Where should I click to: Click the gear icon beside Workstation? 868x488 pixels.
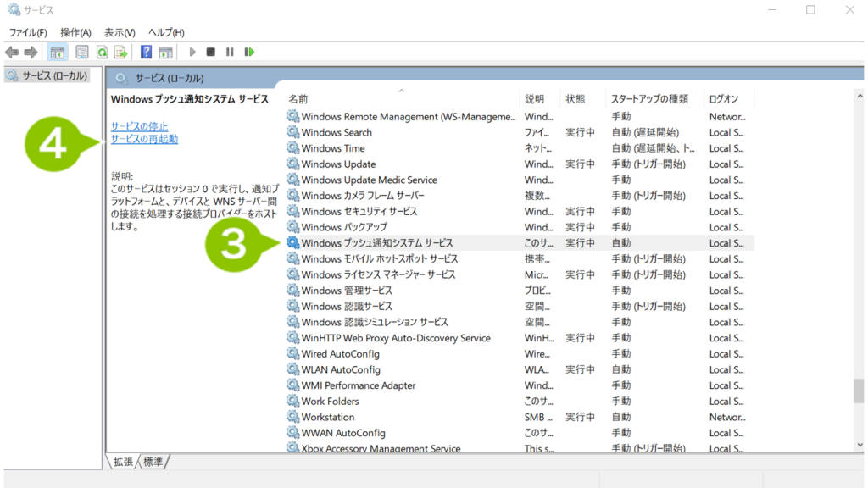[292, 417]
